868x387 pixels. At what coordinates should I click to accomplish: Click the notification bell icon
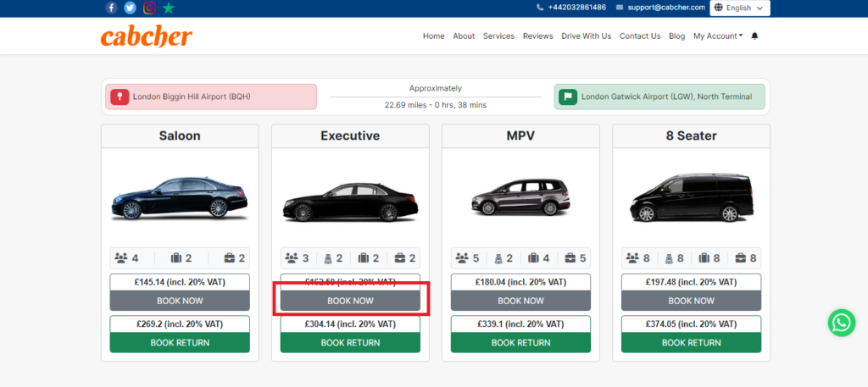pos(754,36)
